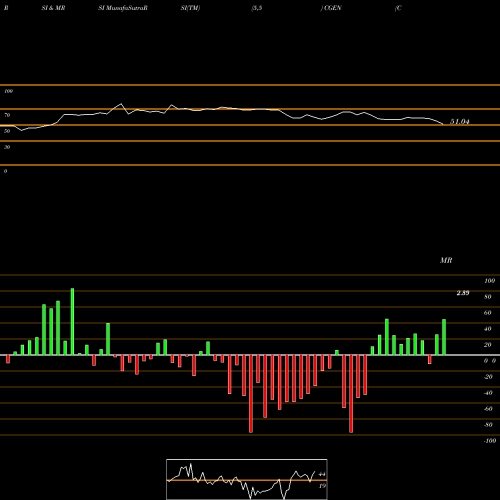This screenshot has height=500, width=500.
Task: Click the -60 label on MR axis
Action: pyautogui.click(x=488, y=409)
